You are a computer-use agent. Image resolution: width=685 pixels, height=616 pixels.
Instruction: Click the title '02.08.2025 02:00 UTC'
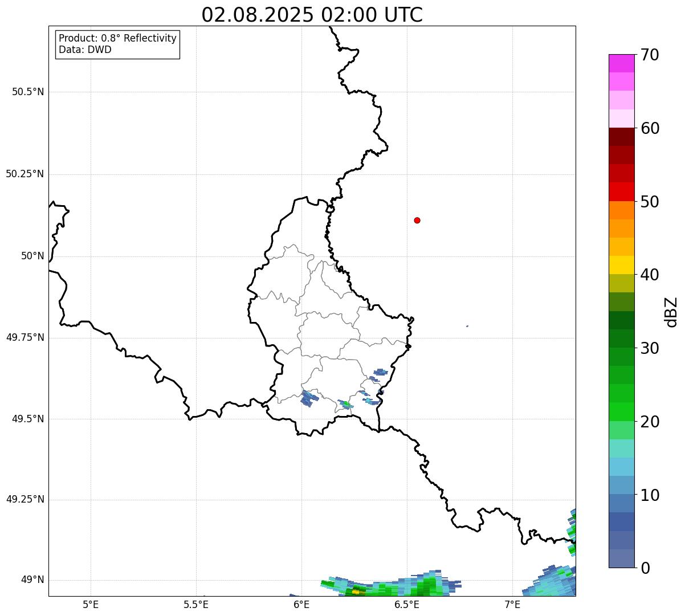(312, 14)
